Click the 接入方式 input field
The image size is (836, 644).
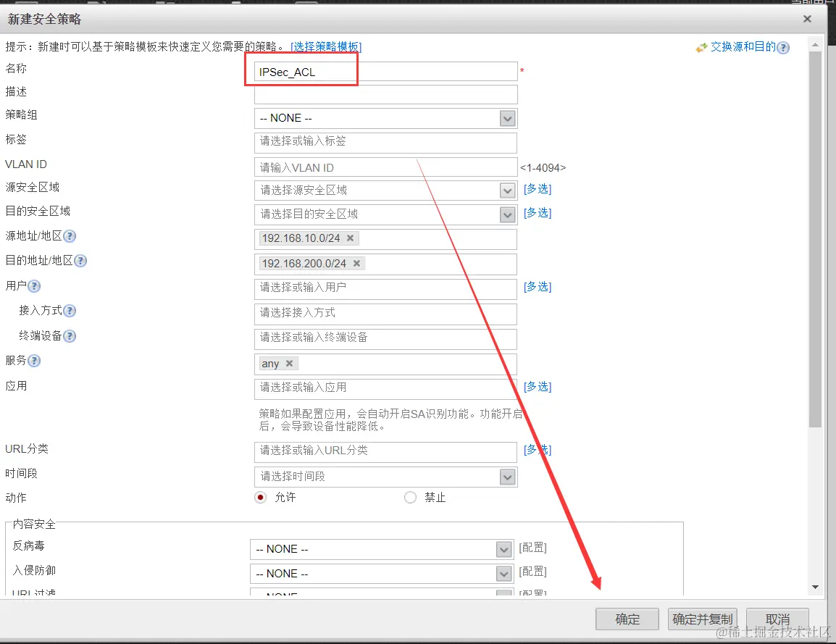coord(386,314)
